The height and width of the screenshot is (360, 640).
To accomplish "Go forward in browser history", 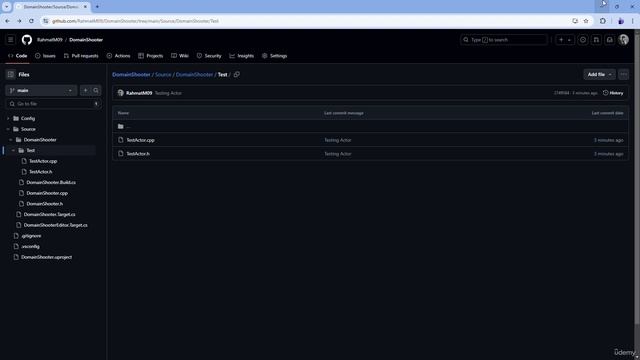I will point(19,21).
